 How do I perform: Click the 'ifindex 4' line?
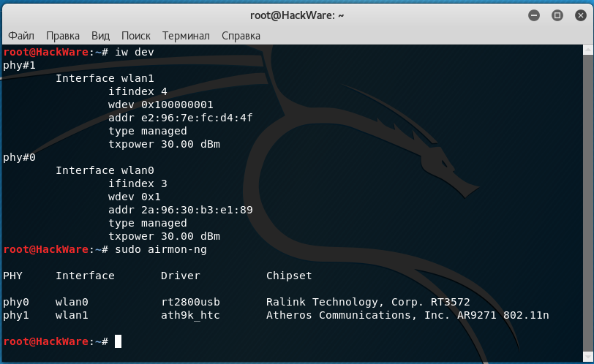click(x=138, y=91)
